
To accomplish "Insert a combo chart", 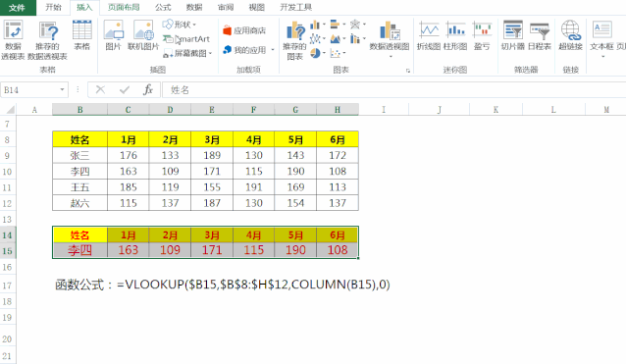I will 355,38.
